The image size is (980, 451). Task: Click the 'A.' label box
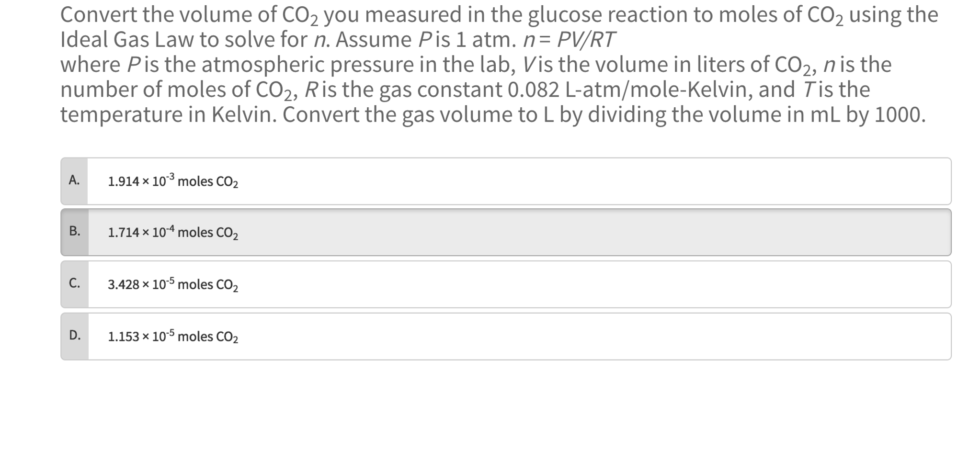point(75,182)
